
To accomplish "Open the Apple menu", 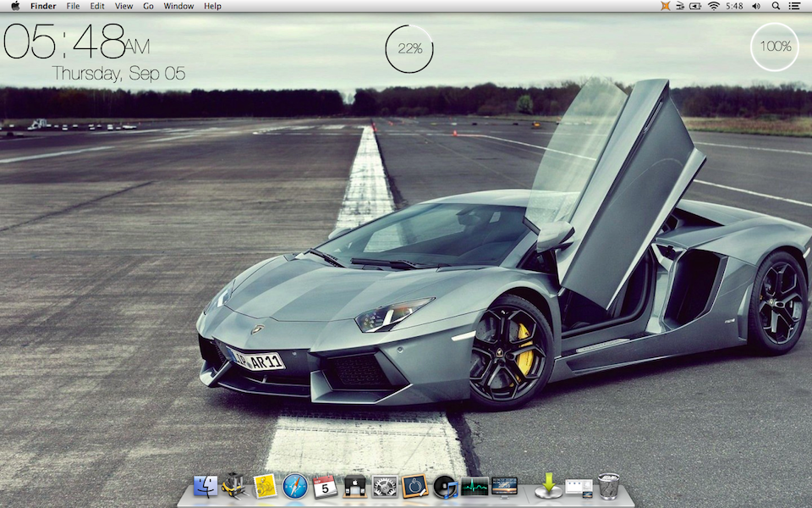I will (x=15, y=6).
